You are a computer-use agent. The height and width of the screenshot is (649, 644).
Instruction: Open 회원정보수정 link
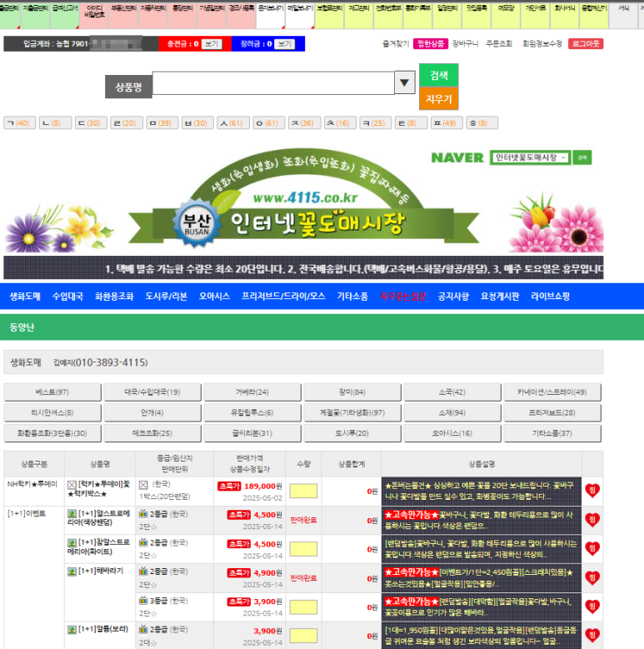[542, 43]
